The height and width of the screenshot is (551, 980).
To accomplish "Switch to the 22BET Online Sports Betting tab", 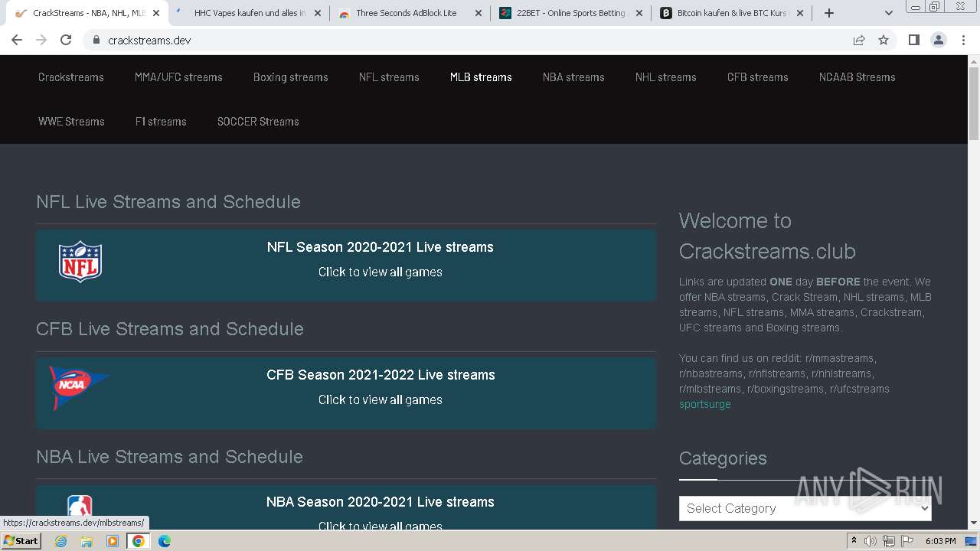I will tap(570, 13).
